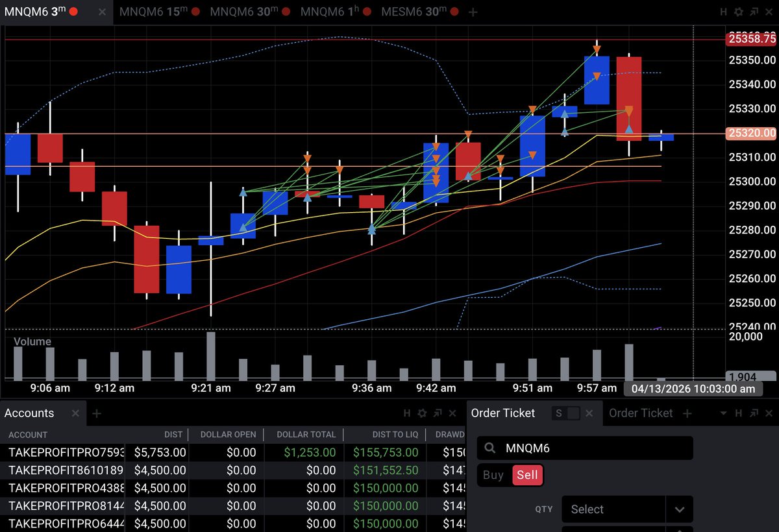Open the Accounts panel settings gear
The image size is (779, 532).
423,413
